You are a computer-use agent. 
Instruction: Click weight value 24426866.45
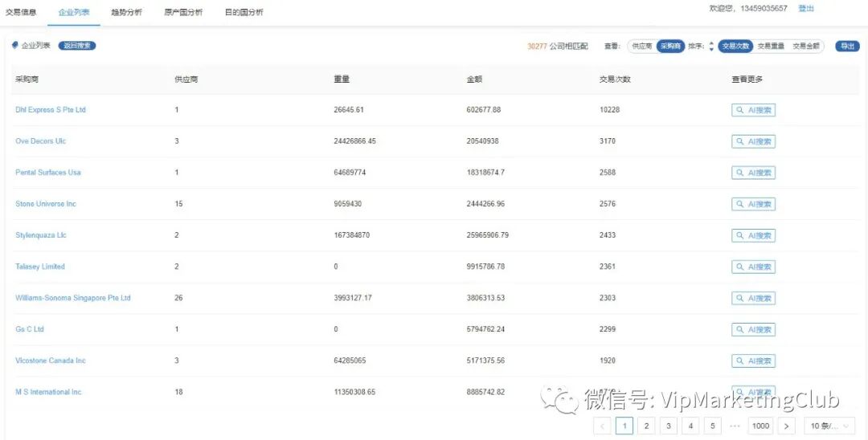click(x=355, y=141)
